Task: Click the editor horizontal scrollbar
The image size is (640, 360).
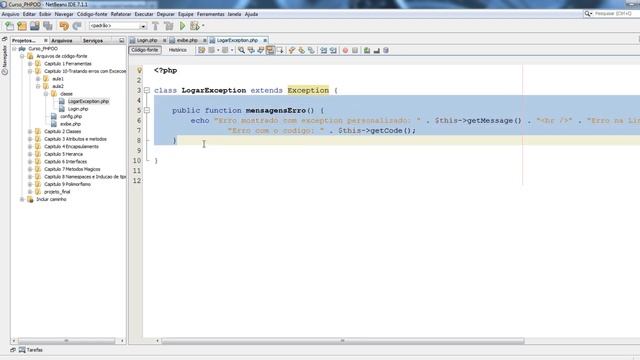Action: click(343, 341)
